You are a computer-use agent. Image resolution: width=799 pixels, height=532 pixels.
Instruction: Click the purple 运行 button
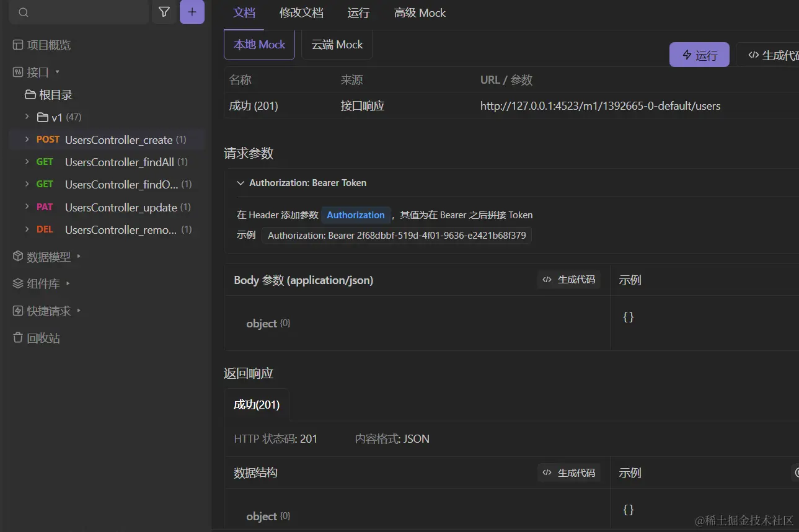click(x=699, y=55)
